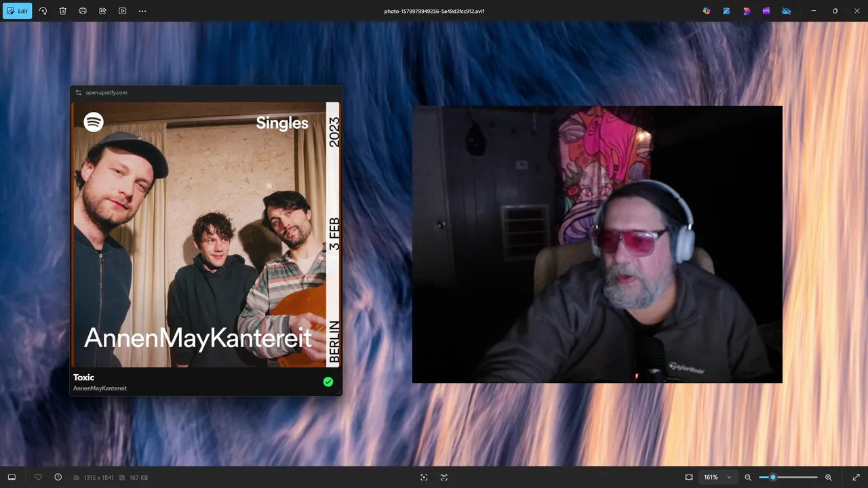Adjust the zoom slider handle
The width and height of the screenshot is (868, 488).
(x=772, y=477)
